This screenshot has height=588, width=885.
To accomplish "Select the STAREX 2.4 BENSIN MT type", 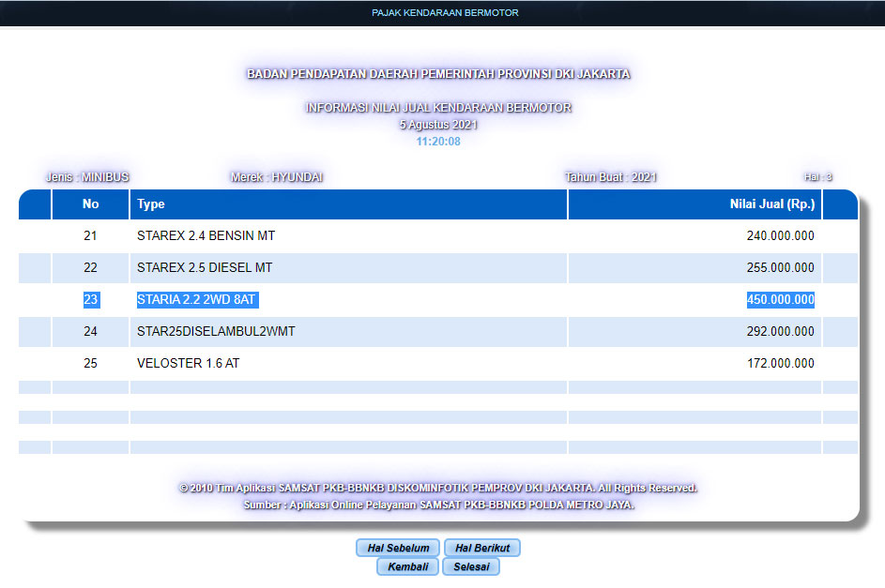I will (206, 235).
